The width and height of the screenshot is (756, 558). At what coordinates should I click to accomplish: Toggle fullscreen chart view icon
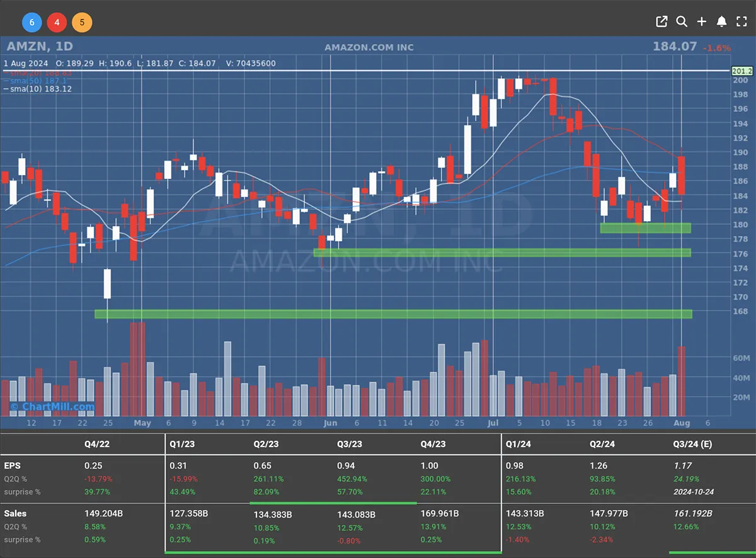[742, 21]
